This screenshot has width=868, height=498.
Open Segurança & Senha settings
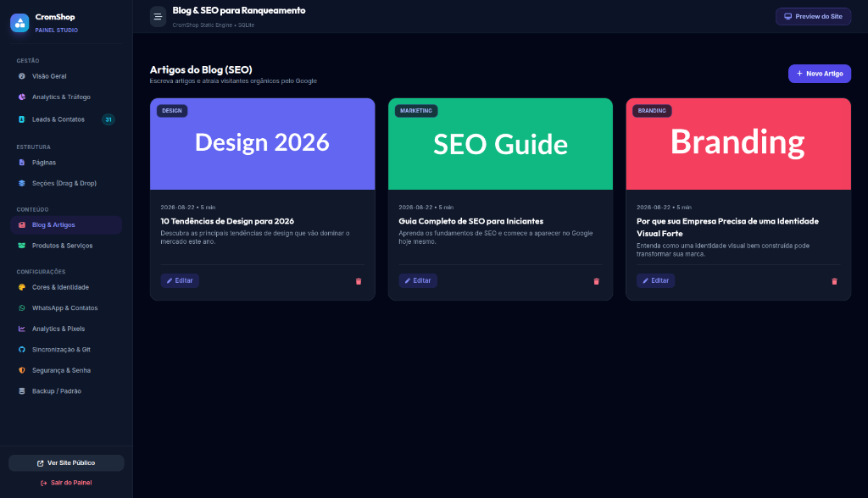[x=66, y=370]
